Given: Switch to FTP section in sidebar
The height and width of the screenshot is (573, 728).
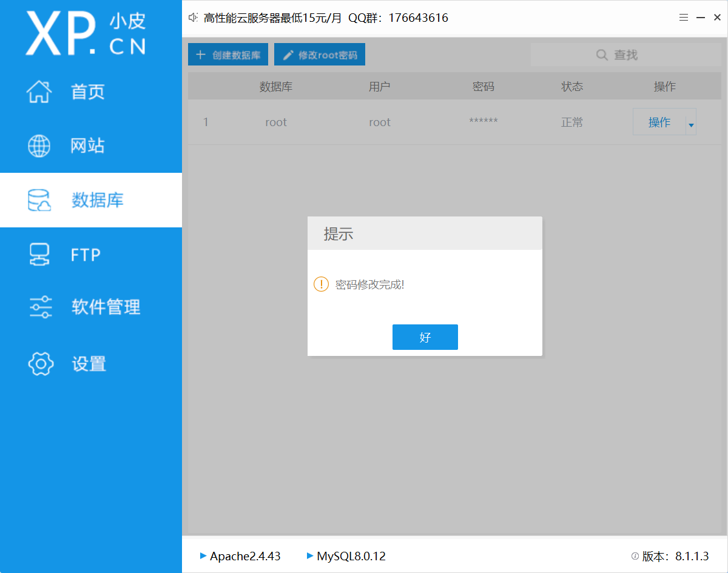Looking at the screenshot, I should [91, 255].
